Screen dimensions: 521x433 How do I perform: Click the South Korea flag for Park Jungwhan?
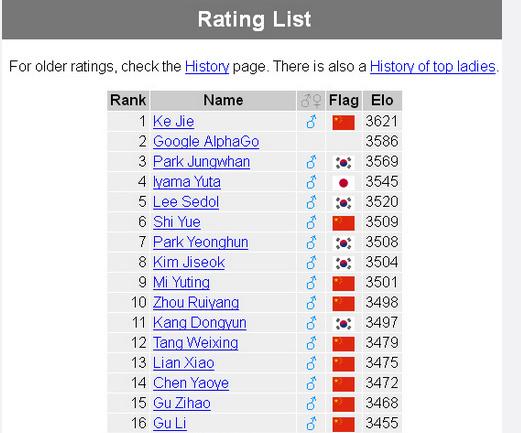[343, 163]
